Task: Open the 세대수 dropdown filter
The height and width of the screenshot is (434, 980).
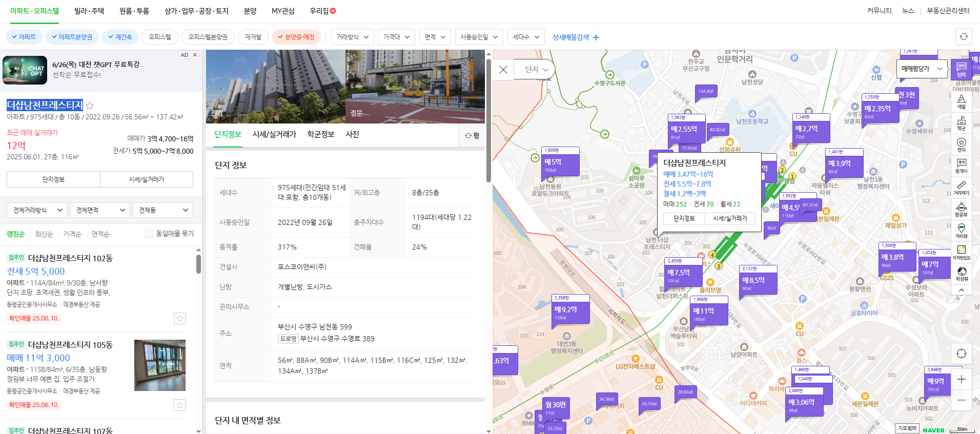Action: coord(526,37)
